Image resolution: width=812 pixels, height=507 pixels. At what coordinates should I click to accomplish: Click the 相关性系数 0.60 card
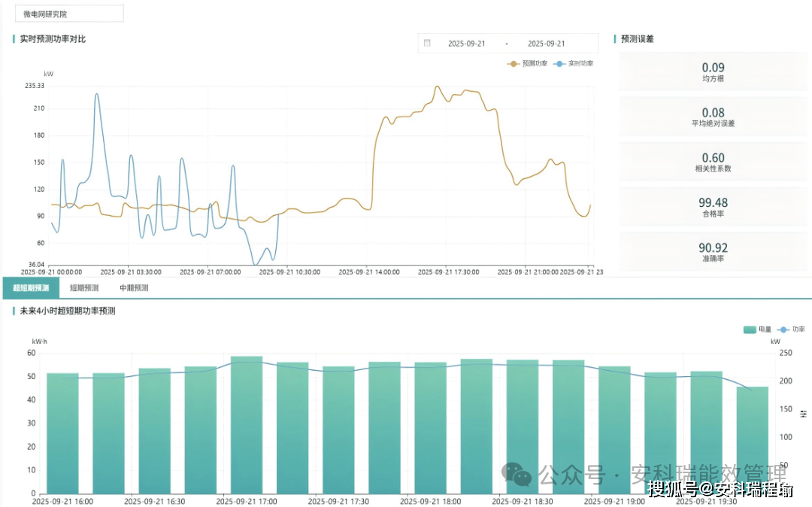tap(713, 162)
